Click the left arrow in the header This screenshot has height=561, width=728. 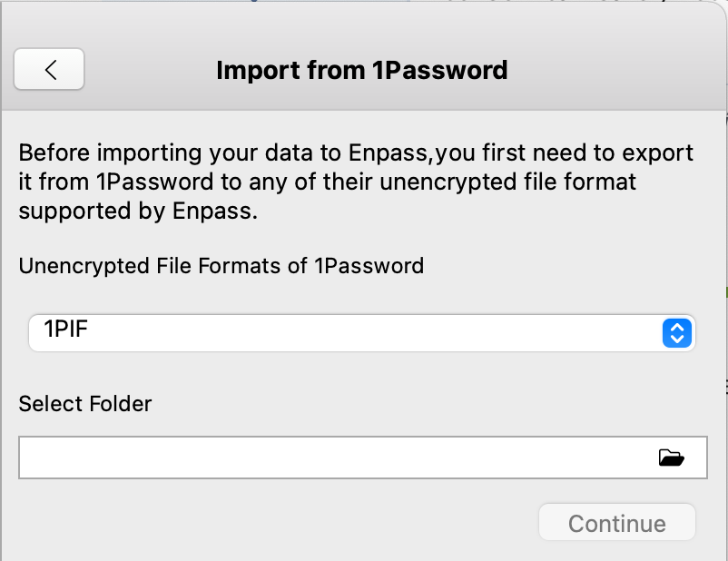[x=50, y=70]
